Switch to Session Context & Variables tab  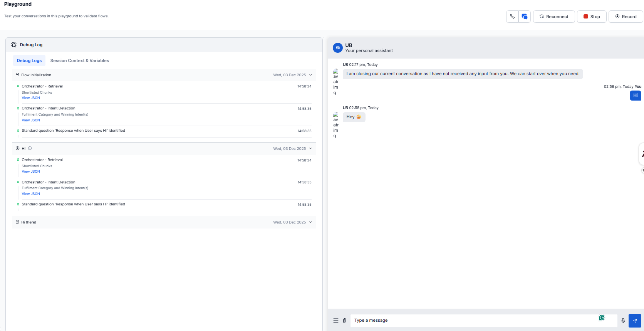click(x=79, y=60)
